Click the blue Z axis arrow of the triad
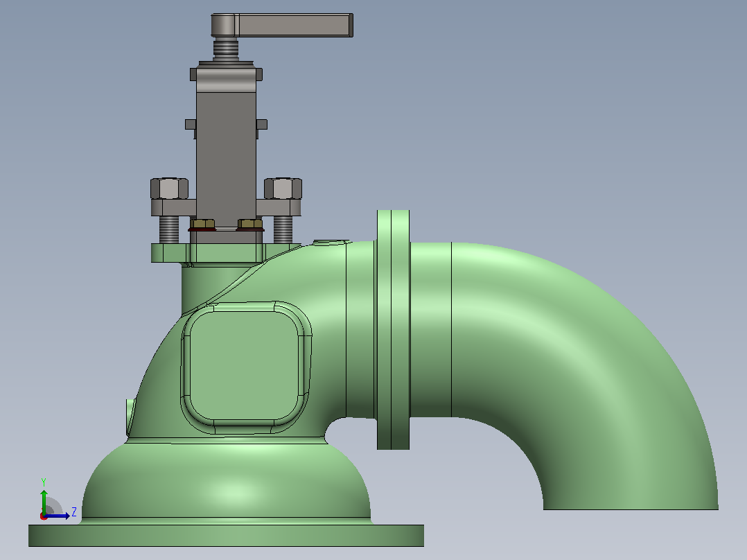The width and height of the screenshot is (747, 560). [x=58, y=516]
